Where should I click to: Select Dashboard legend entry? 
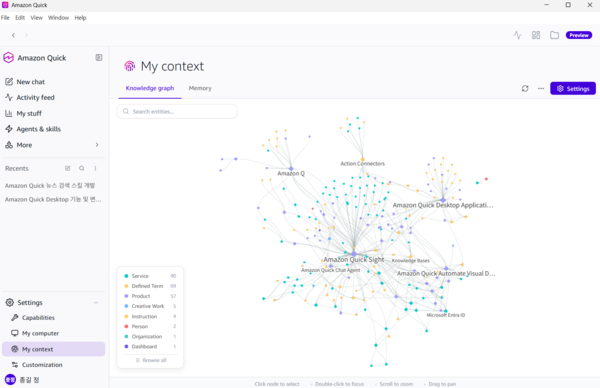pos(150,346)
